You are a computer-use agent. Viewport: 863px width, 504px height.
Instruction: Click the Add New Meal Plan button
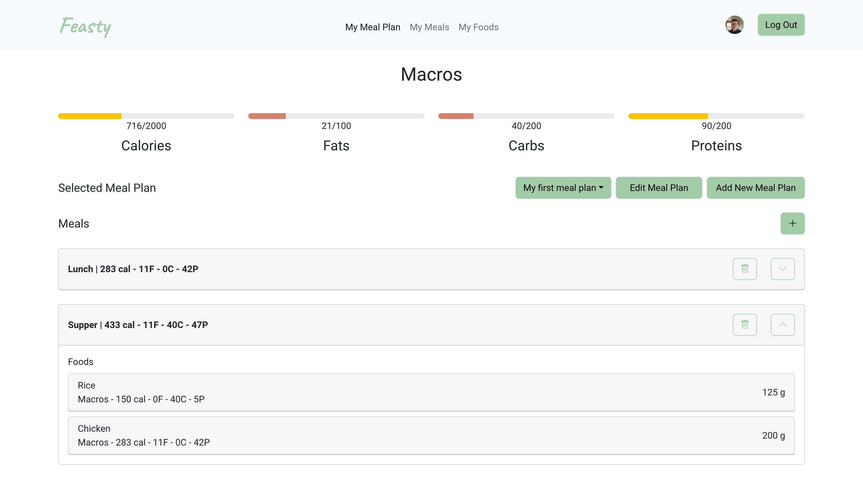click(x=756, y=188)
